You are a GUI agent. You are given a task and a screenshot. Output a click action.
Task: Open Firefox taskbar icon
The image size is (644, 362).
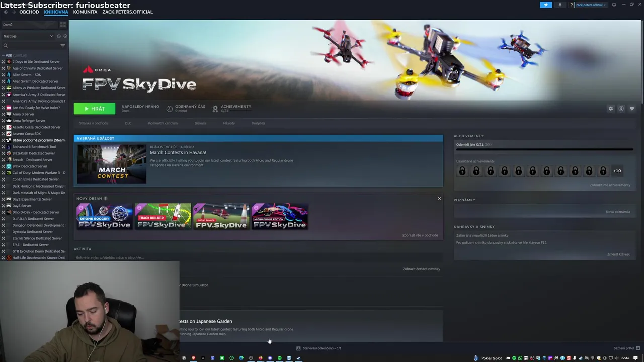[260, 358]
